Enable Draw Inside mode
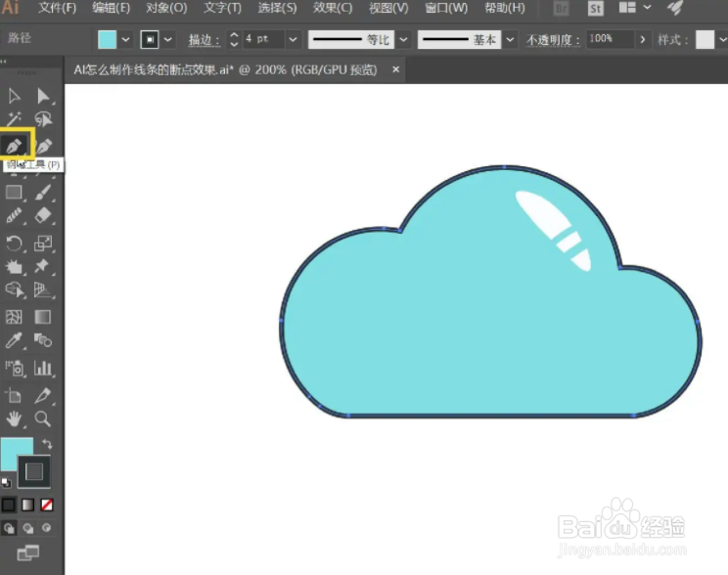The width and height of the screenshot is (728, 575). tap(46, 528)
